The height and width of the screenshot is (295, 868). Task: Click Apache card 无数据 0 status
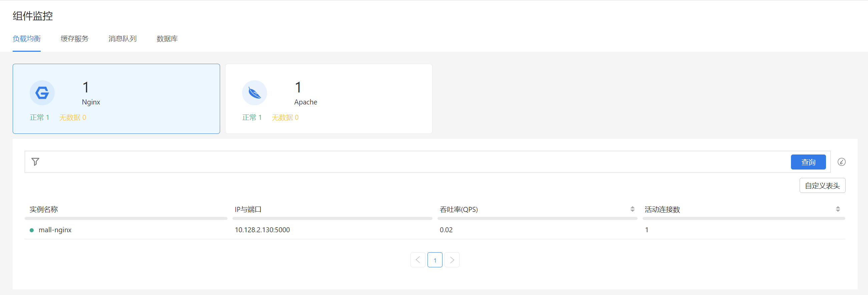tap(285, 117)
